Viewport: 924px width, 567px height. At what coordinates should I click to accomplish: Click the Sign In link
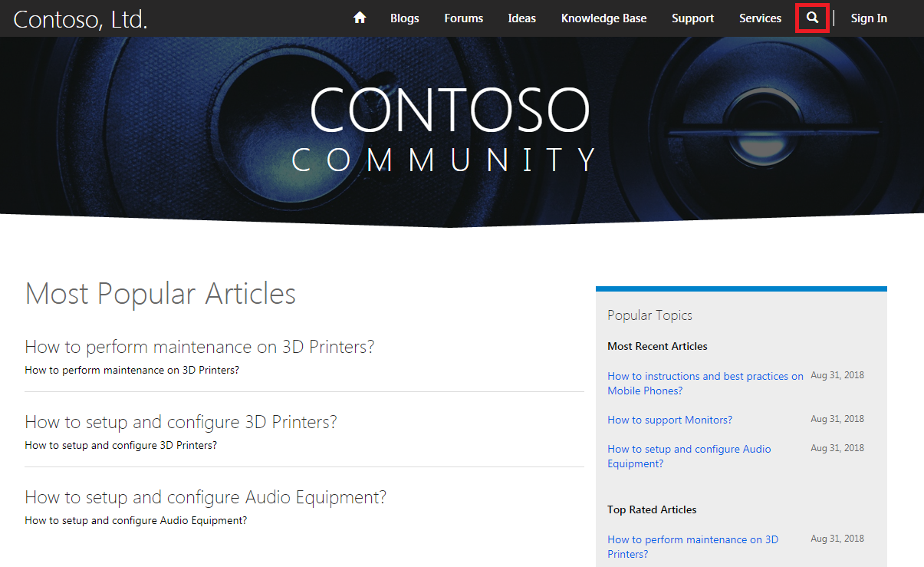(869, 18)
